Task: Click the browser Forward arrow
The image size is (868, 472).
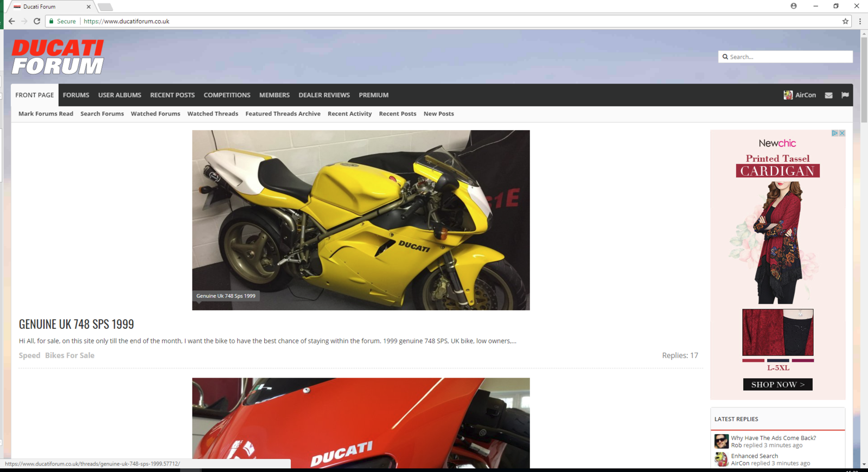Action: (x=24, y=21)
